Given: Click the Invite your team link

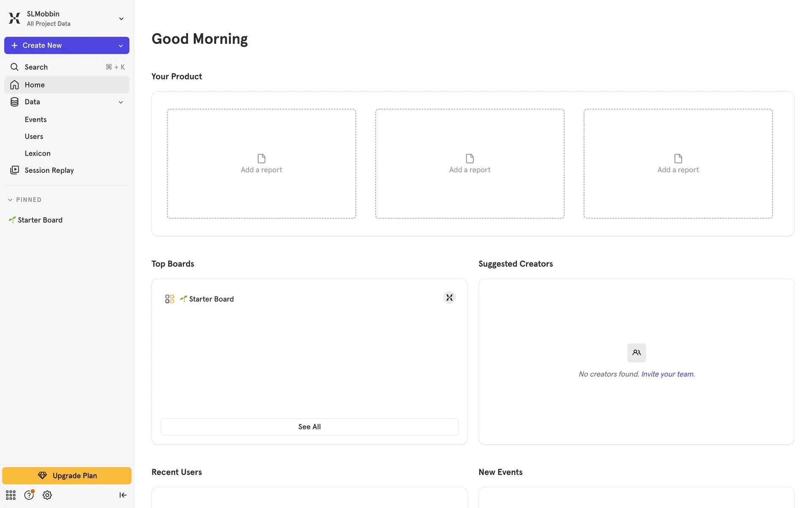Looking at the screenshot, I should click(x=667, y=374).
